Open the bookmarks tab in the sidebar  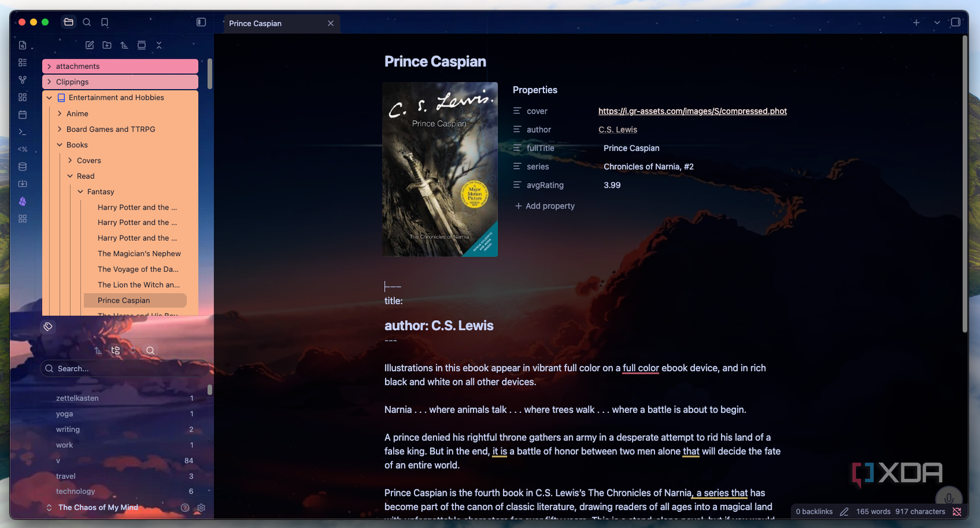(x=105, y=23)
